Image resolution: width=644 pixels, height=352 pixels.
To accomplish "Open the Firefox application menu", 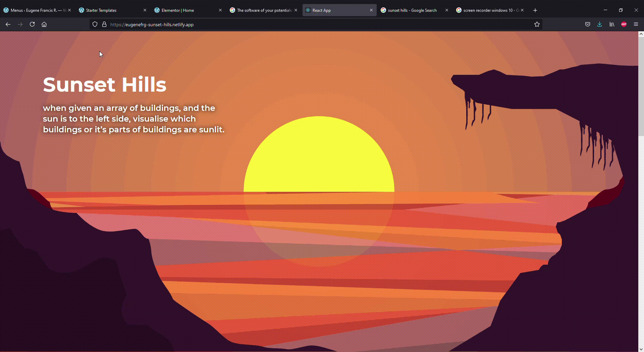I will coord(636,24).
